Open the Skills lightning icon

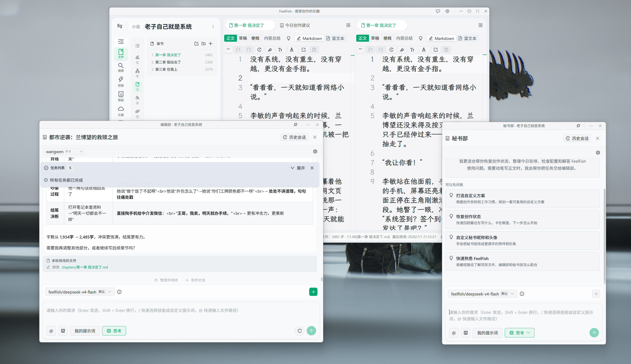(121, 82)
